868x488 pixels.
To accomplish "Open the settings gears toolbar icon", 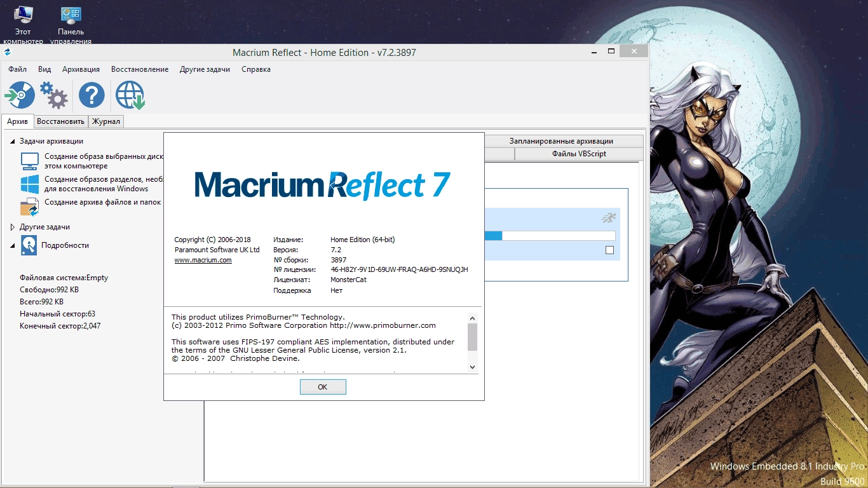I will pos(54,95).
